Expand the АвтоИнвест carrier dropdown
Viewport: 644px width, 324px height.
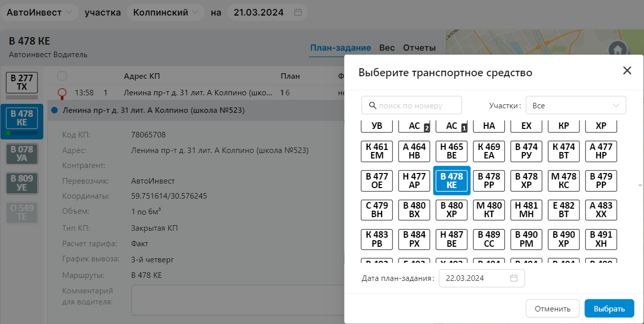39,13
